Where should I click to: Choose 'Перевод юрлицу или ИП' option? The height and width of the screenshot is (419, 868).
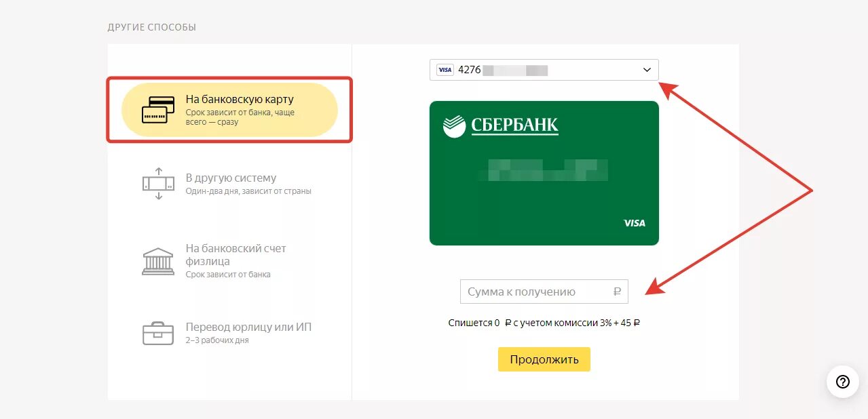pyautogui.click(x=229, y=333)
